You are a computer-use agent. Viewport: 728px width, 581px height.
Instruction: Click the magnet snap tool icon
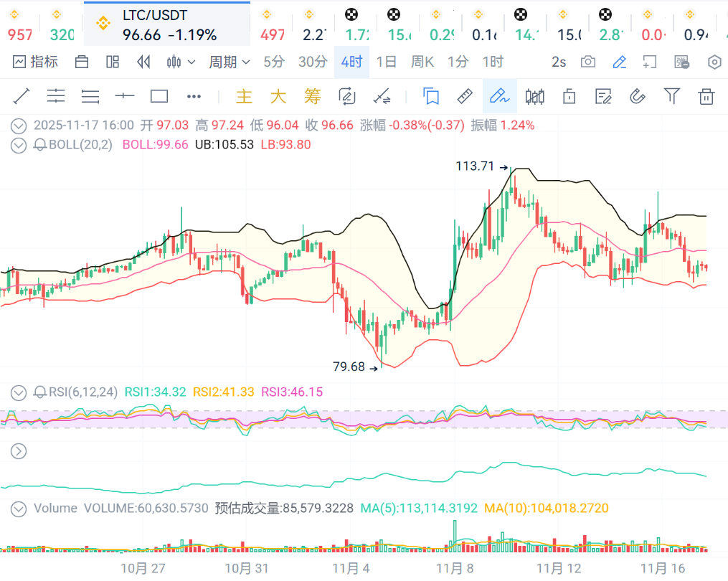click(x=637, y=96)
